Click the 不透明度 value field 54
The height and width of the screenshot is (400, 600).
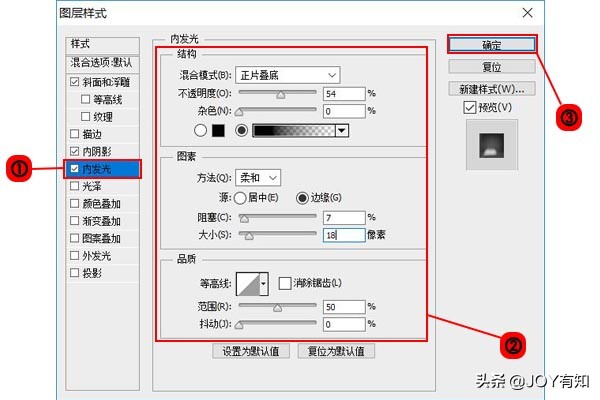click(x=344, y=94)
